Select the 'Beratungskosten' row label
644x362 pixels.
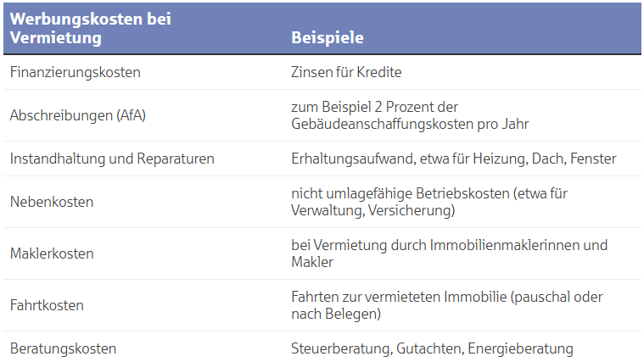(64, 348)
